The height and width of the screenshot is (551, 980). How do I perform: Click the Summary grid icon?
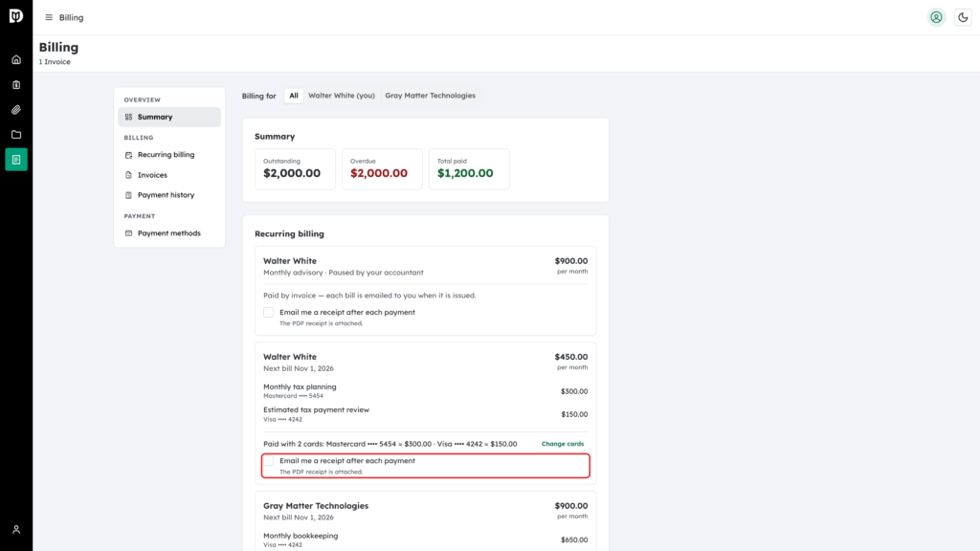(129, 117)
